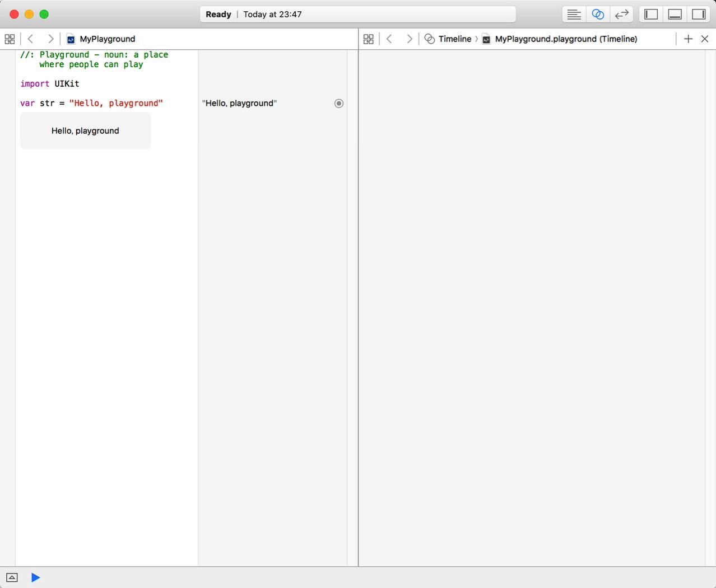Toggle the right Utilities inspector panel
716x588 pixels.
click(699, 15)
